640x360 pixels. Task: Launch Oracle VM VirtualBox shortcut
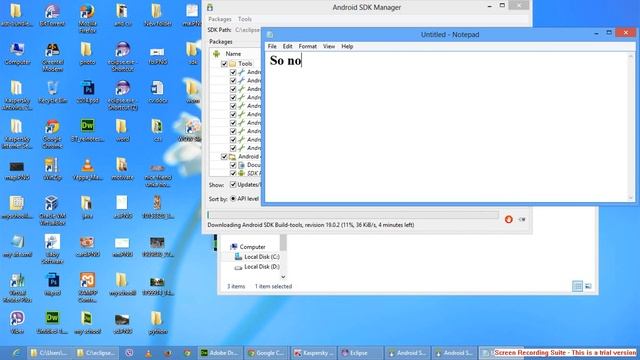(52, 211)
